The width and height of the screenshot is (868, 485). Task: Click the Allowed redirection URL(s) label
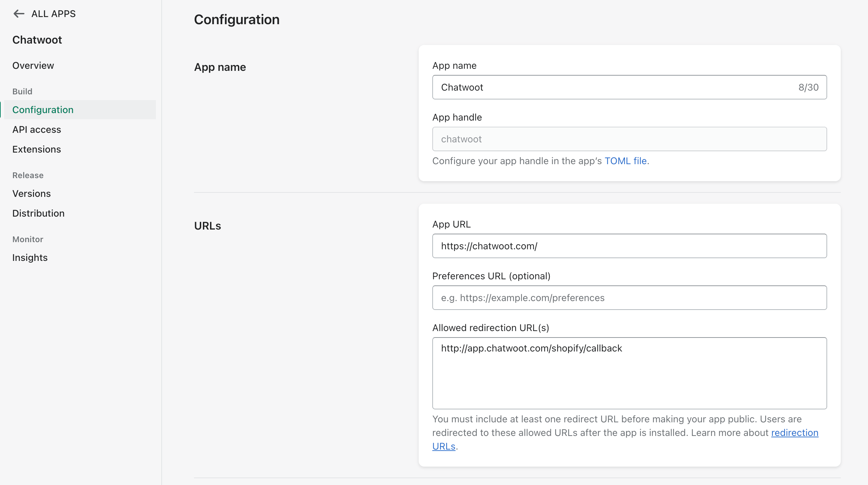coord(491,328)
